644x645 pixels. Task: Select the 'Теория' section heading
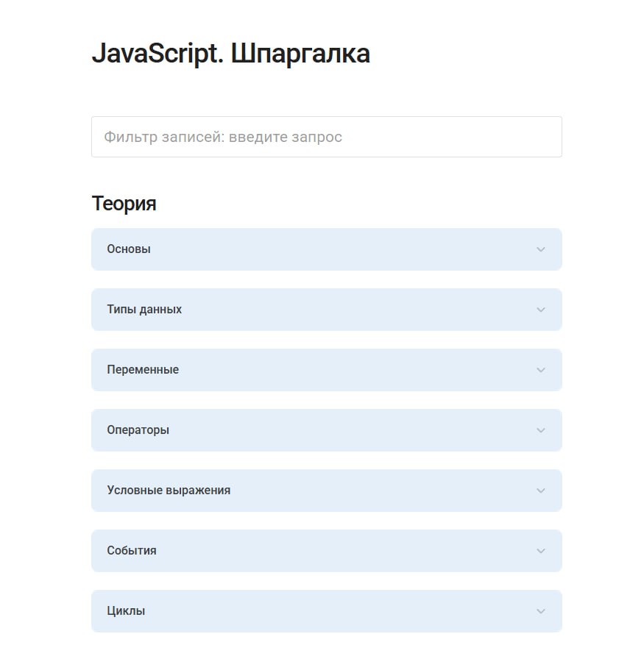[124, 203]
